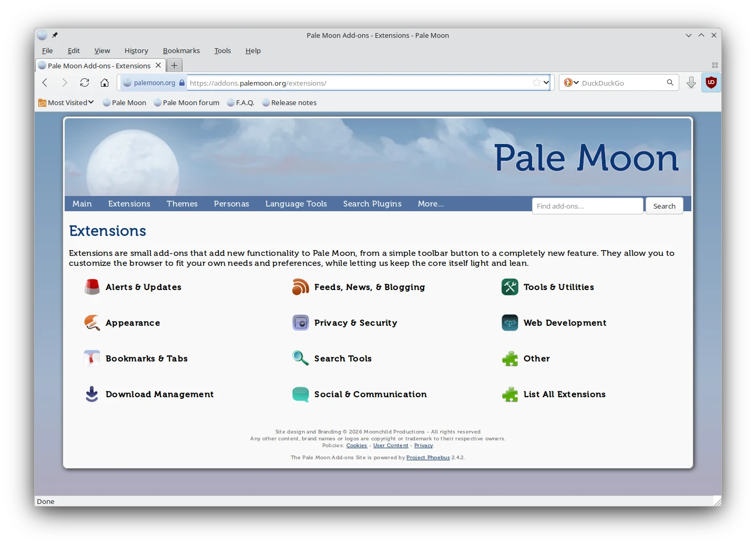Image resolution: width=756 pixels, height=547 pixels.
Task: Open the Tools menu
Action: (222, 50)
